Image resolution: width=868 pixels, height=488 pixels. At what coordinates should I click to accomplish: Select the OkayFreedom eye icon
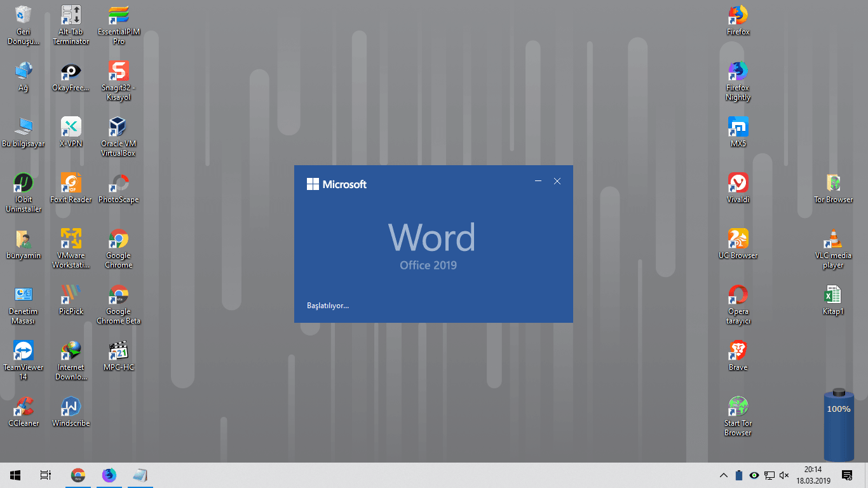tap(71, 77)
